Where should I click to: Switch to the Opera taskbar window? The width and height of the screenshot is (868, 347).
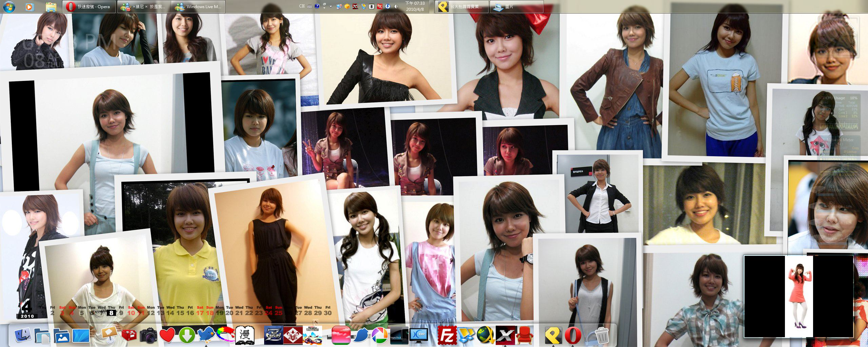(x=89, y=7)
